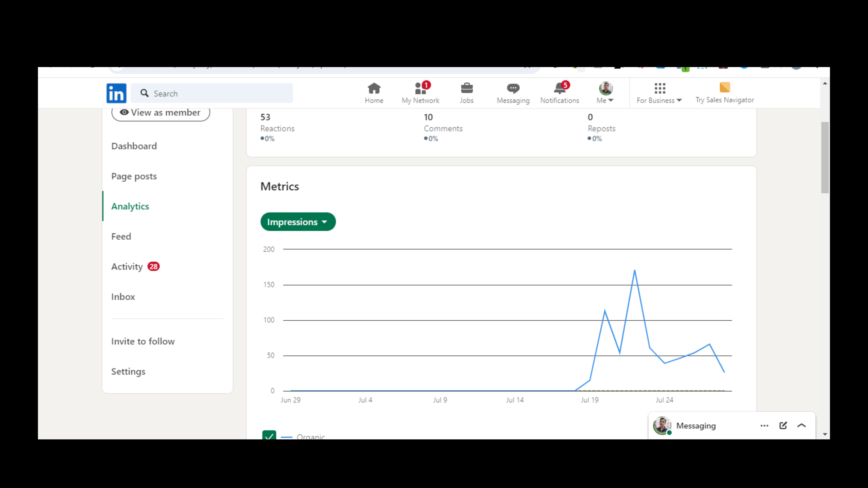
Task: Go to Dashboard in the sidebar
Action: [x=134, y=146]
